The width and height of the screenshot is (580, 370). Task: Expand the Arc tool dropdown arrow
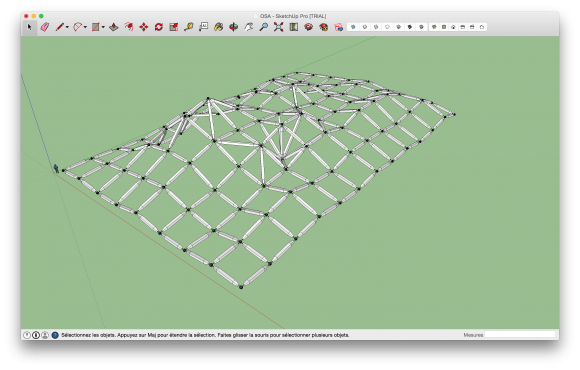[x=85, y=27]
